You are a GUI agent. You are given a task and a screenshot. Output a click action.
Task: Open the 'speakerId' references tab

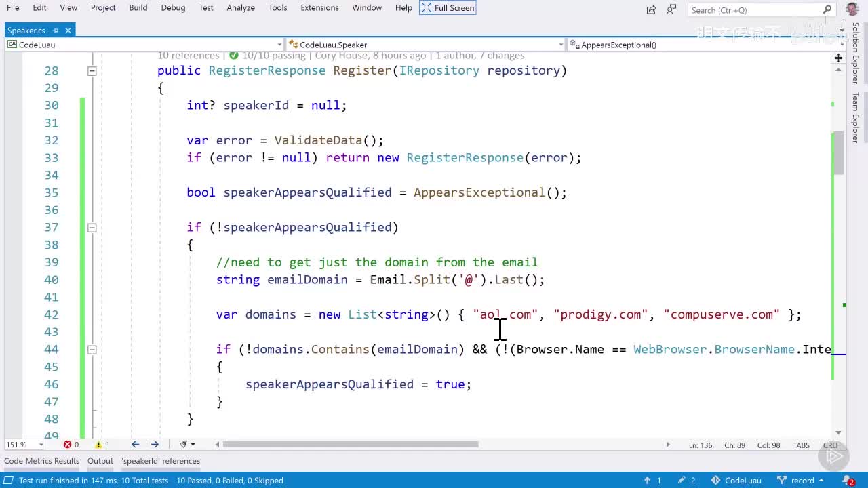coord(161,461)
